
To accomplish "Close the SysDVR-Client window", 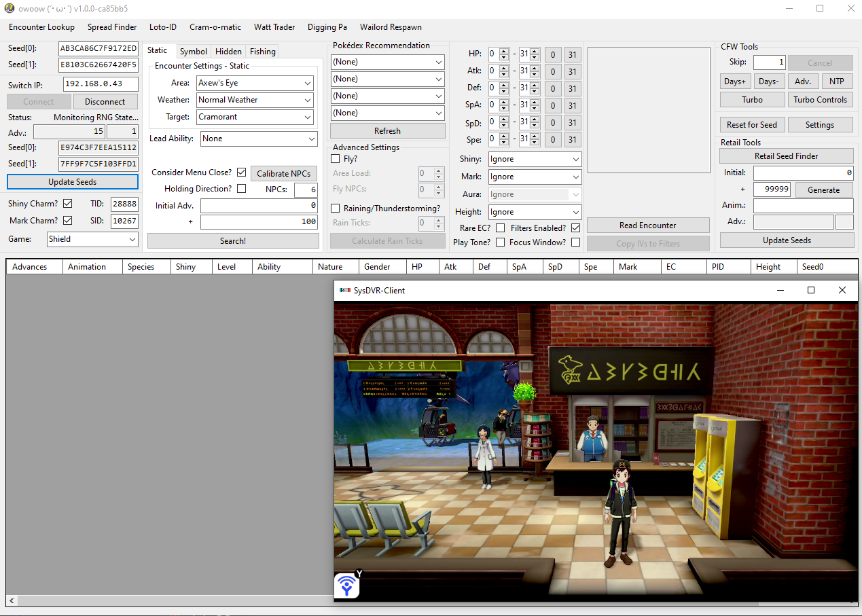I will pyautogui.click(x=842, y=290).
